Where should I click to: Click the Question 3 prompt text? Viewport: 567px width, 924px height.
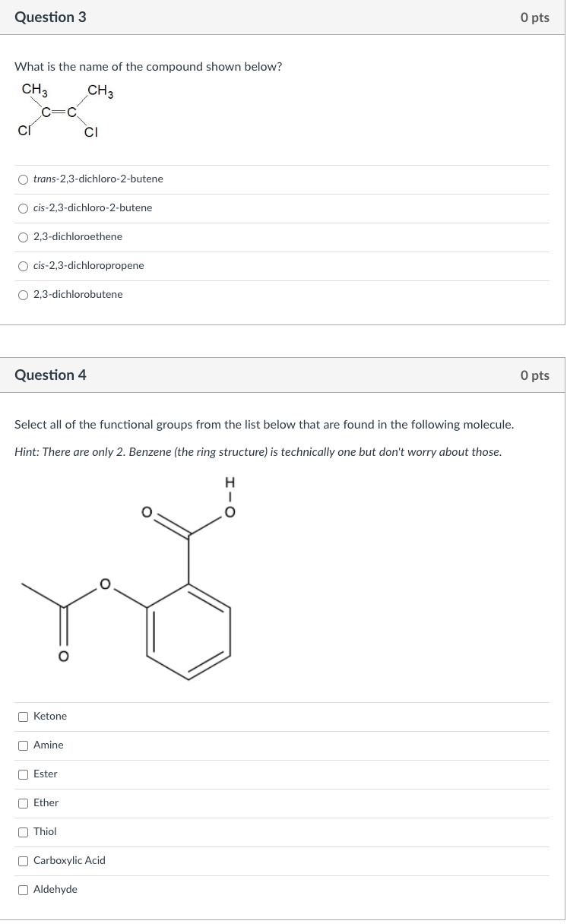pyautogui.click(x=148, y=67)
